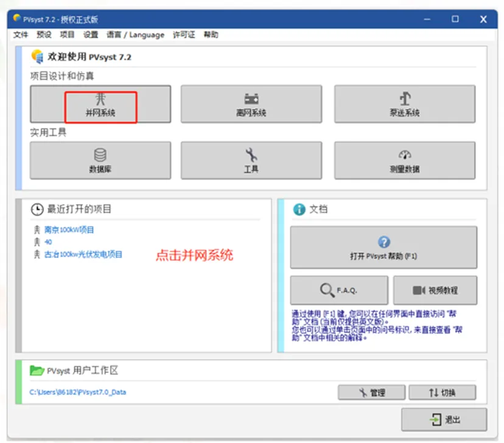Viewport: 504px width, 443px height.
Task: Open the 帮助 menu
Action: click(x=211, y=35)
